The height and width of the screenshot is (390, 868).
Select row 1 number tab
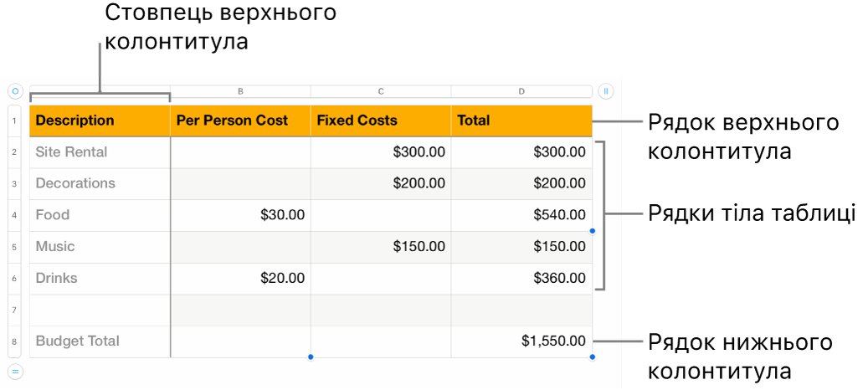[x=15, y=121]
